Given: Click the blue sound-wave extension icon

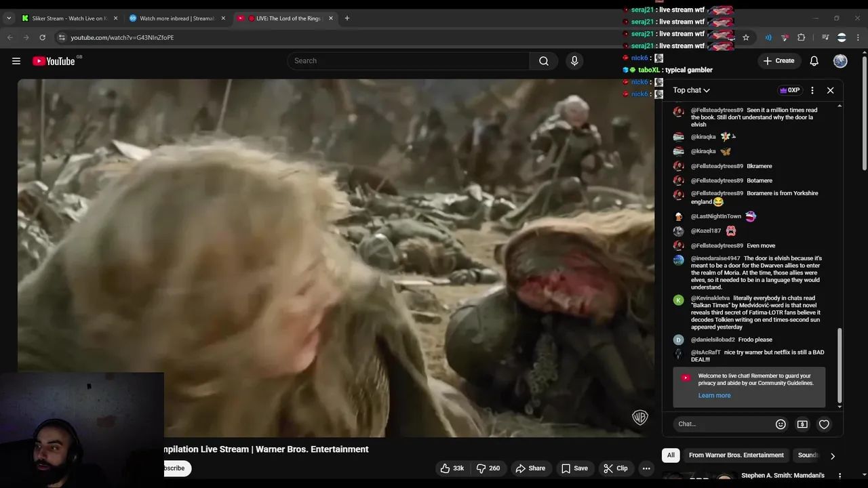Looking at the screenshot, I should [768, 37].
